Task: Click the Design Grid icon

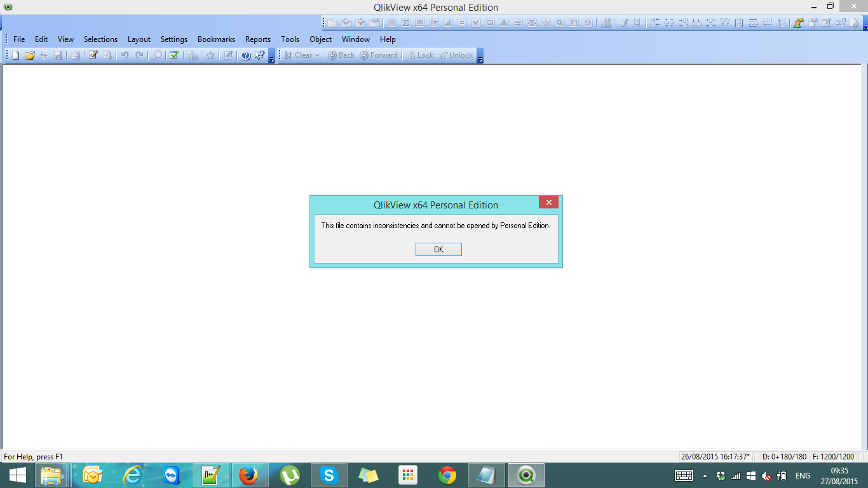Action: (x=637, y=23)
